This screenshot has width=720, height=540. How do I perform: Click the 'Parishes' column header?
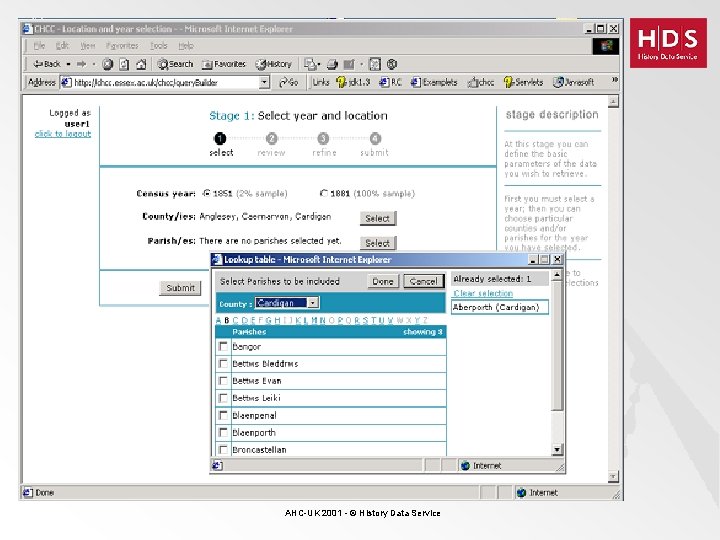point(249,332)
